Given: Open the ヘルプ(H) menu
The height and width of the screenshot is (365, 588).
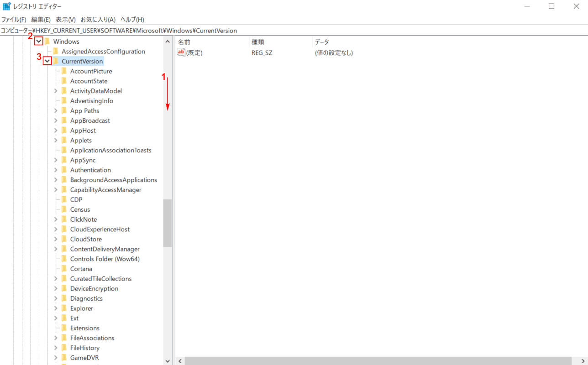Looking at the screenshot, I should [x=132, y=20].
